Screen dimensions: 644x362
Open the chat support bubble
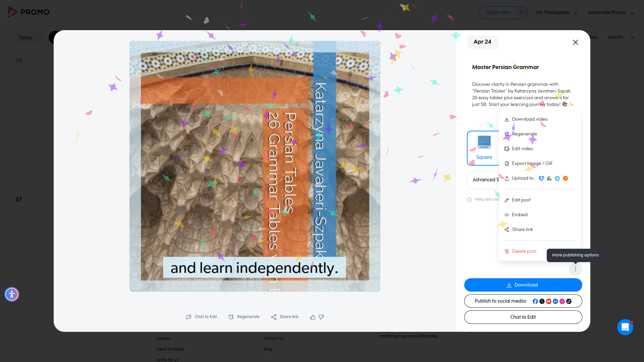pyautogui.click(x=625, y=327)
